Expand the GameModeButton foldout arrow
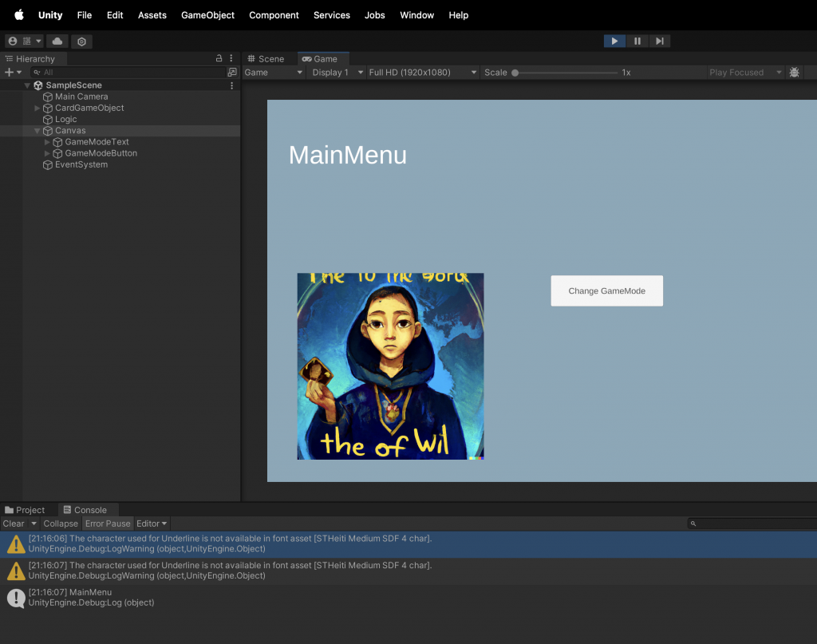 (x=47, y=153)
